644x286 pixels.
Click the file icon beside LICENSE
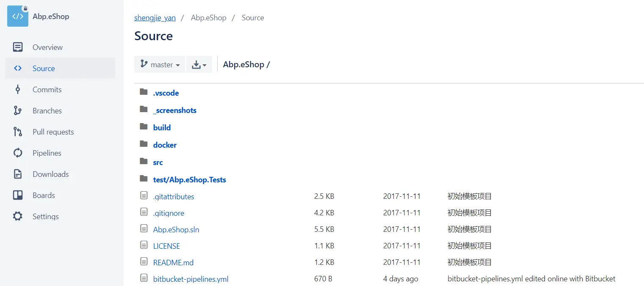pos(144,245)
